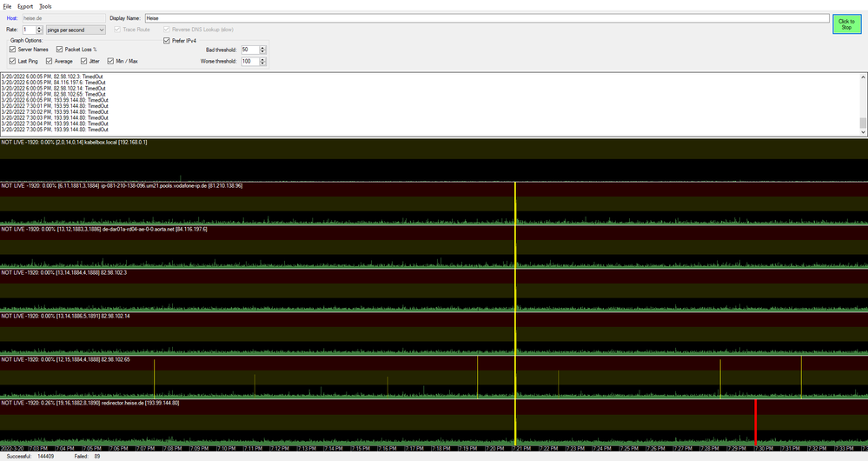The width and height of the screenshot is (868, 461).
Task: Select log line 6:00:05 PM 82.98.102.14 TimedOut
Action: (x=53, y=88)
